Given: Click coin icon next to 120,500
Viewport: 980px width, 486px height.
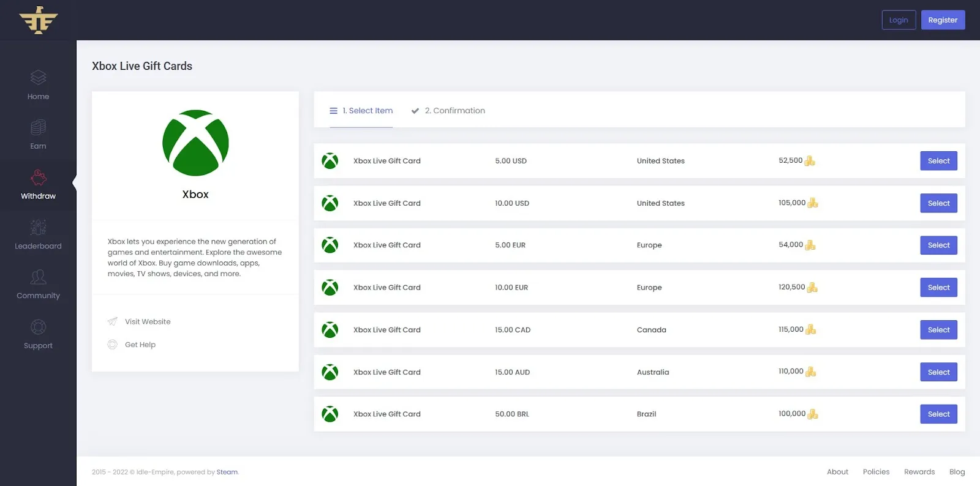Looking at the screenshot, I should (x=812, y=288).
